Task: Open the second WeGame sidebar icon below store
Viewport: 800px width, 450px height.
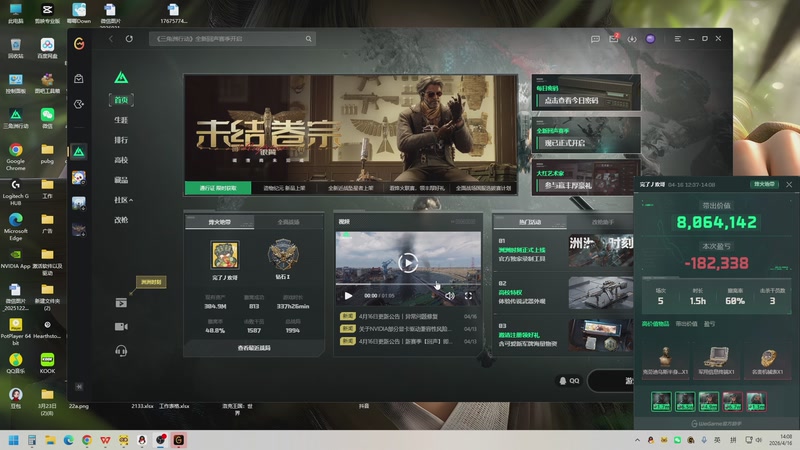Action: (79, 104)
